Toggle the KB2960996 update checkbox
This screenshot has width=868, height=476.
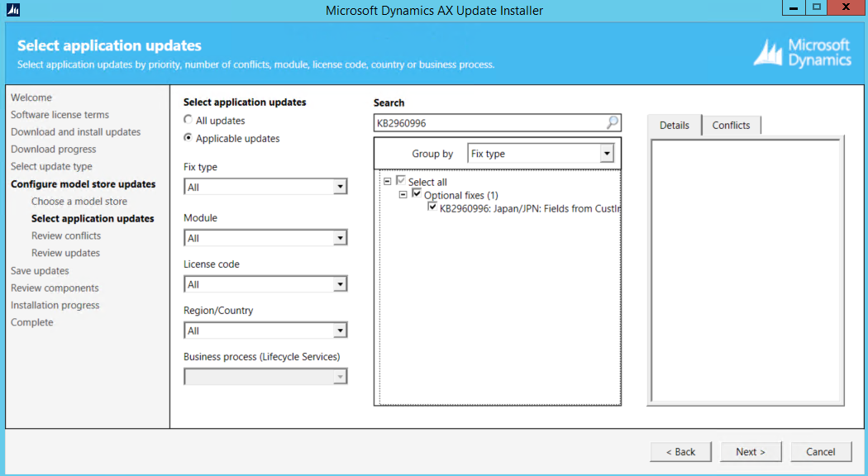coord(432,207)
